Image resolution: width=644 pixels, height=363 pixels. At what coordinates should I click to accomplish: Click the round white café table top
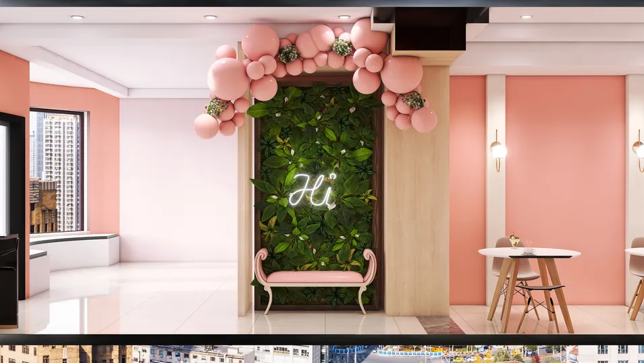click(529, 253)
